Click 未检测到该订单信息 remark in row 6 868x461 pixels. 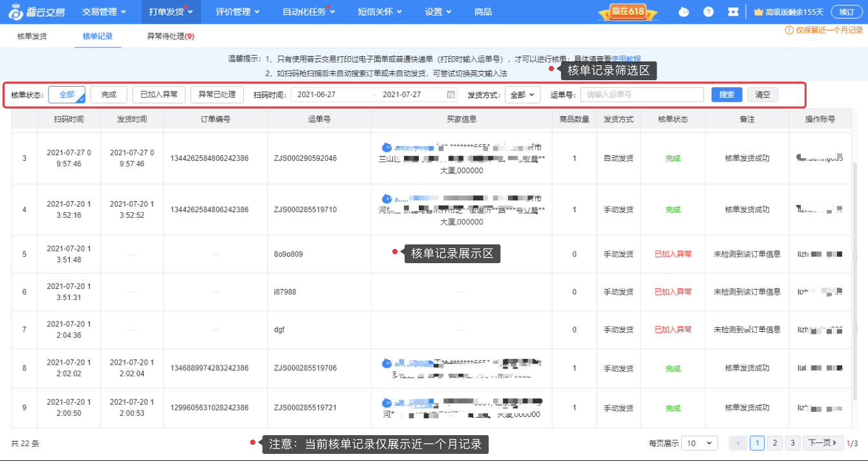click(747, 292)
